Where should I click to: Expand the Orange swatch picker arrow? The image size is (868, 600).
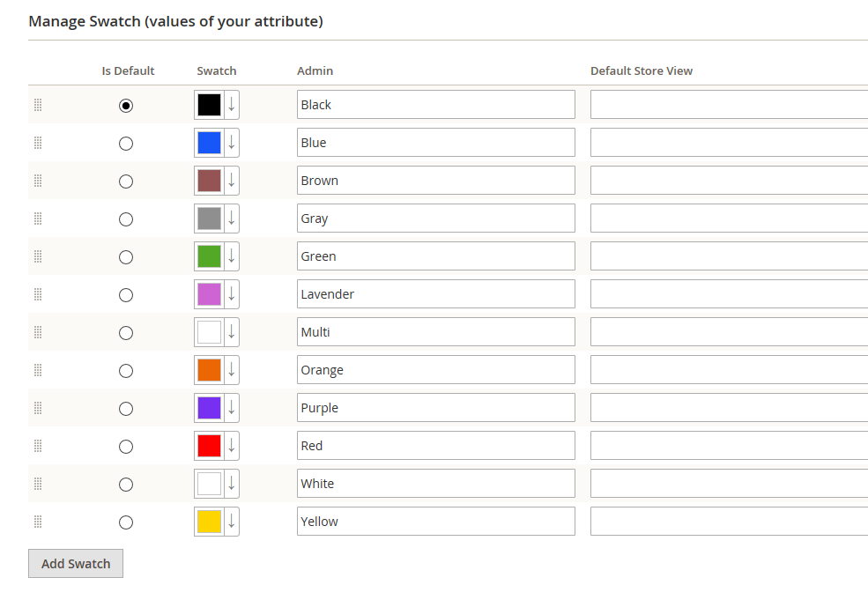coord(231,370)
